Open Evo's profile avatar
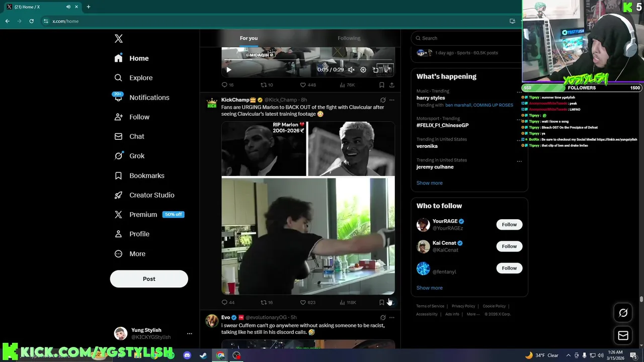 click(212, 321)
